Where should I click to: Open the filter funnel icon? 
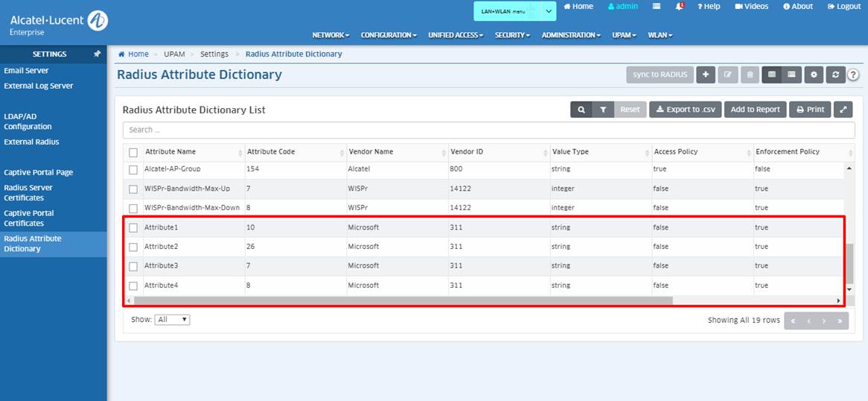(603, 110)
